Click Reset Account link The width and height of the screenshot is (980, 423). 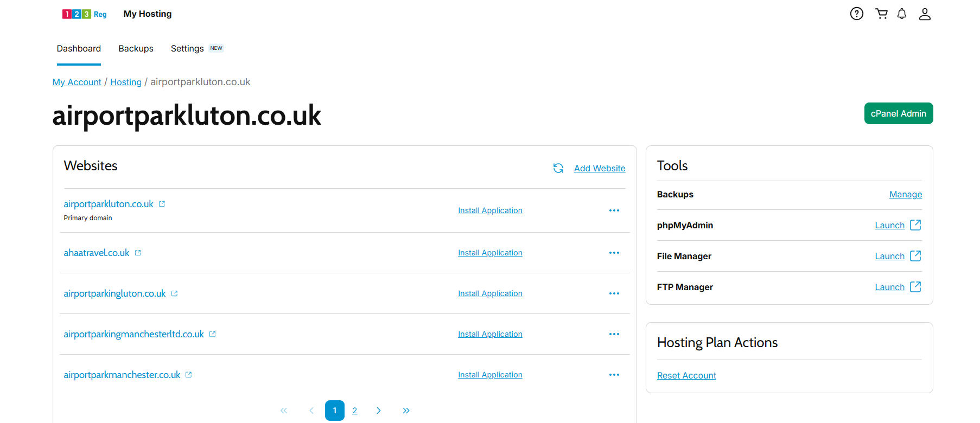pyautogui.click(x=686, y=375)
